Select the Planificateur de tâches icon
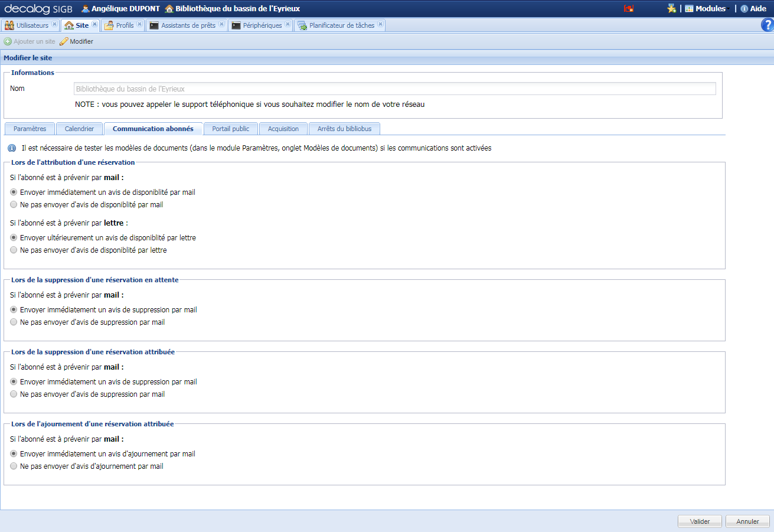This screenshot has height=532, width=774. click(x=301, y=25)
